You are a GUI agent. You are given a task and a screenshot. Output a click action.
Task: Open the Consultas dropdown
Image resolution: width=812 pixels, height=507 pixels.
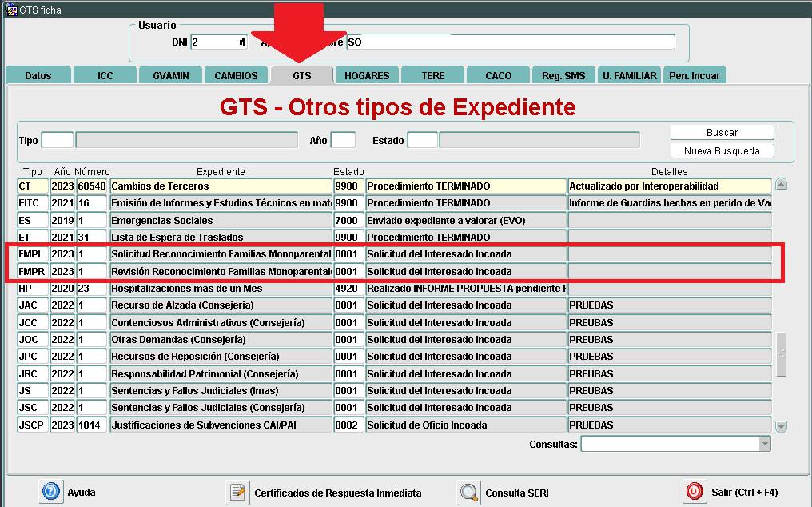click(765, 444)
